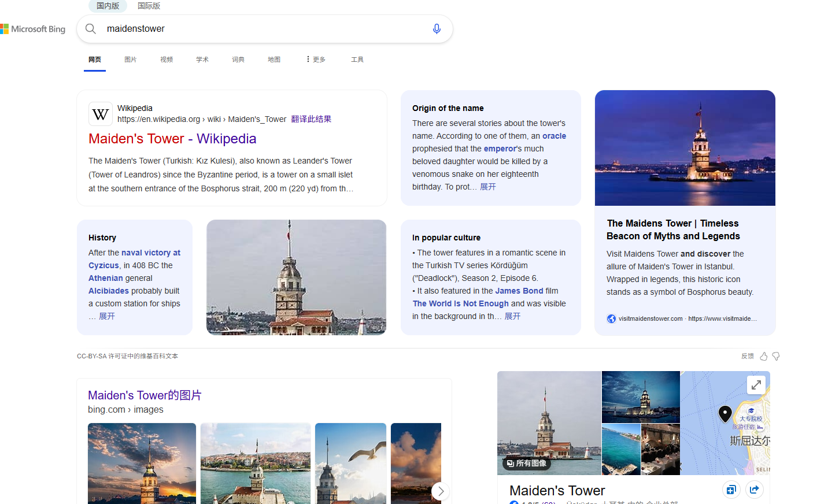828x504 pixels.
Task: Select the 国内版 domestic version toggle
Action: (108, 6)
